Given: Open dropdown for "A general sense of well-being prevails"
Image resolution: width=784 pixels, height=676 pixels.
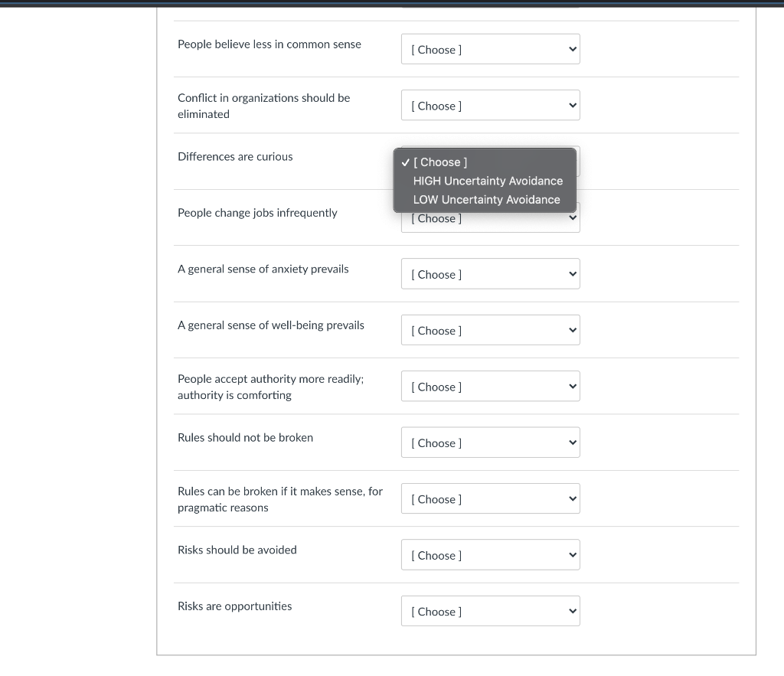Looking at the screenshot, I should (x=490, y=331).
